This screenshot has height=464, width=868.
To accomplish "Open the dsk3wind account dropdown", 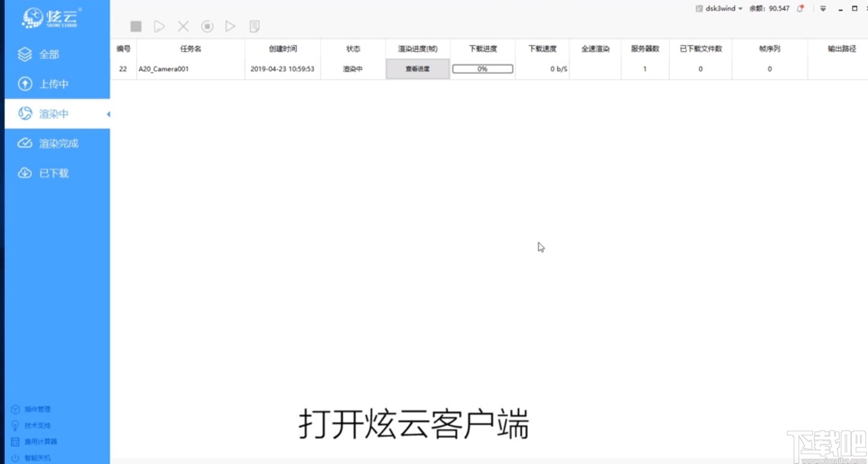I will [x=720, y=8].
